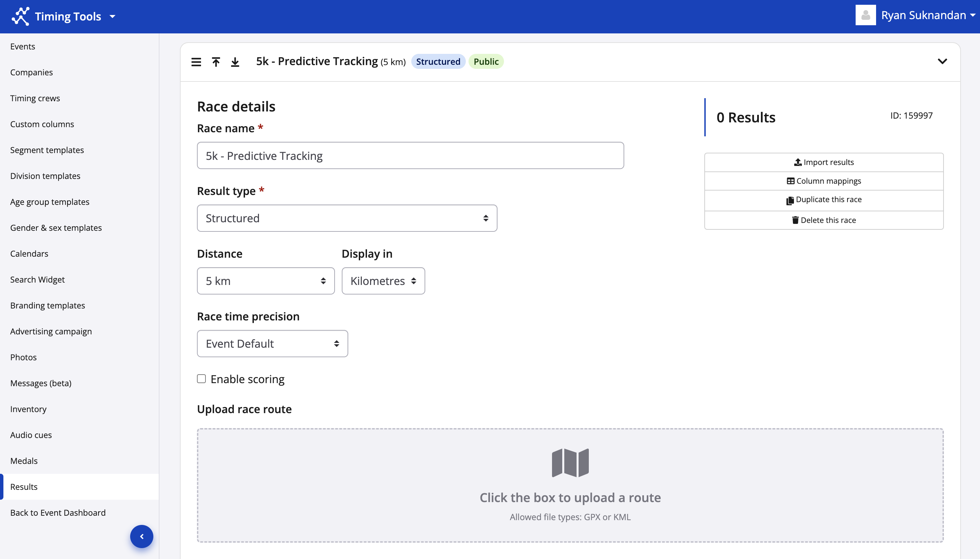980x559 pixels.
Task: Go to Medals in sidebar
Action: pyautogui.click(x=24, y=461)
